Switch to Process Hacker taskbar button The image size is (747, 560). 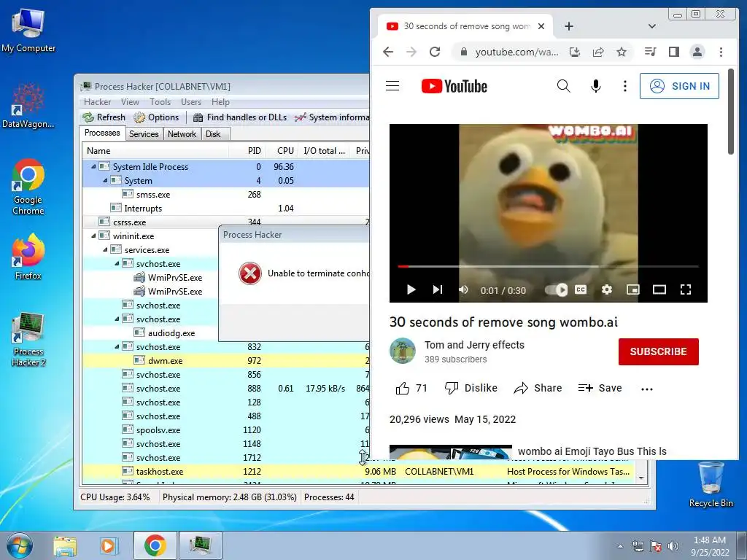(200, 545)
